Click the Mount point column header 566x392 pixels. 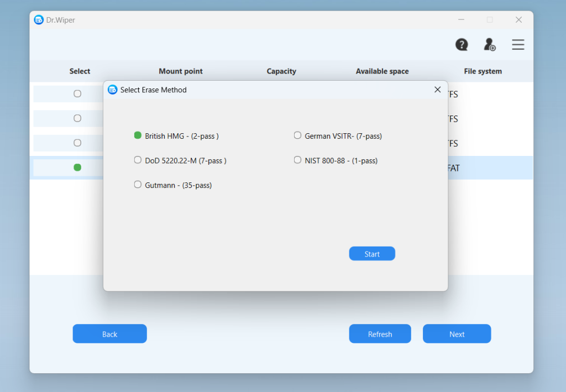tap(181, 71)
